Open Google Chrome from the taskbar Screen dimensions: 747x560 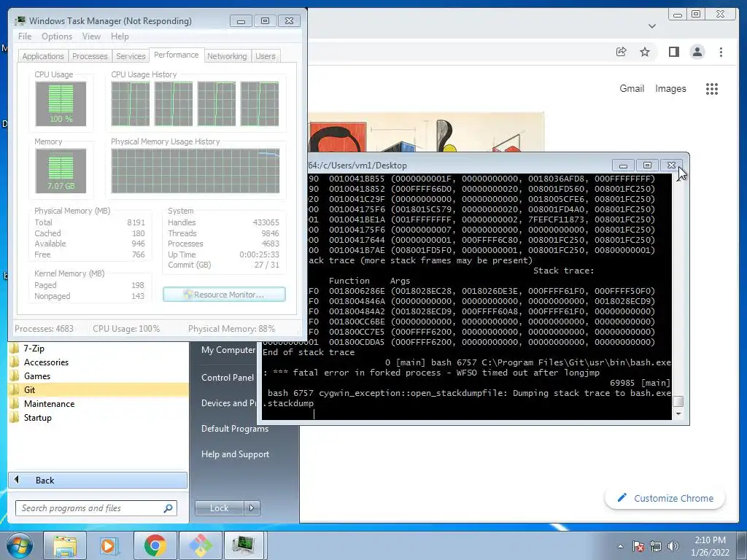click(155, 545)
